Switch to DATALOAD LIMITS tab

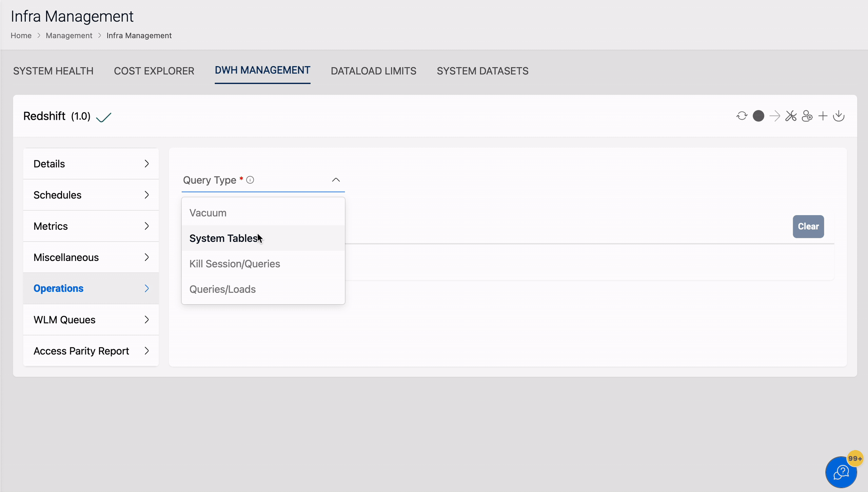[x=373, y=70]
